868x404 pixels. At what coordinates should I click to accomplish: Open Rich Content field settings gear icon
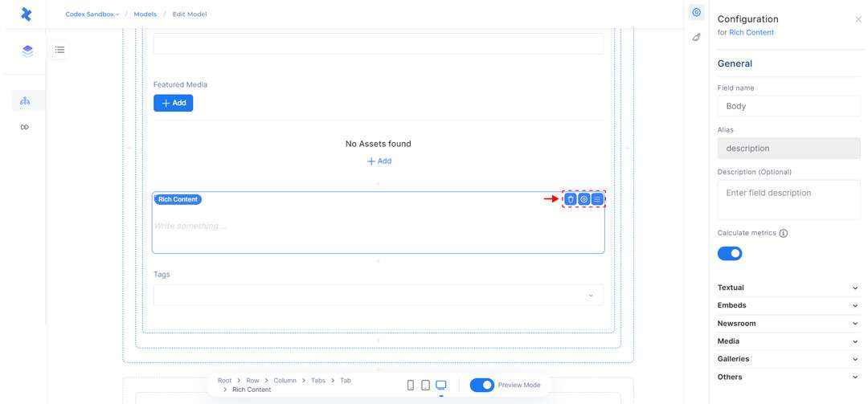(x=584, y=199)
